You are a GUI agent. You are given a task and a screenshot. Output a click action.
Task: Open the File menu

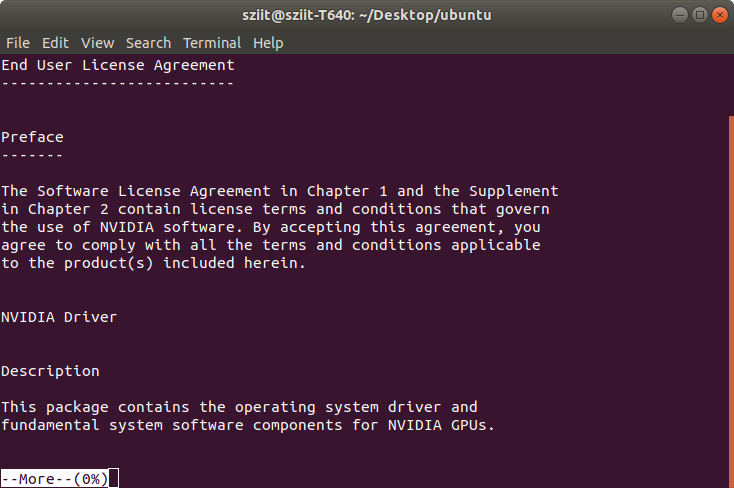click(x=18, y=43)
